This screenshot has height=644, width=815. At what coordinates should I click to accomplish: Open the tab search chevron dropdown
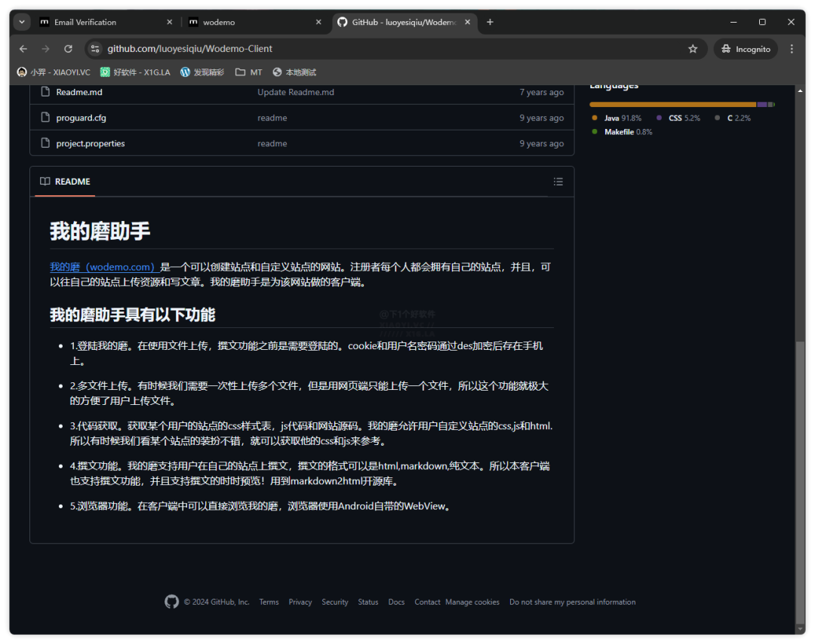21,22
